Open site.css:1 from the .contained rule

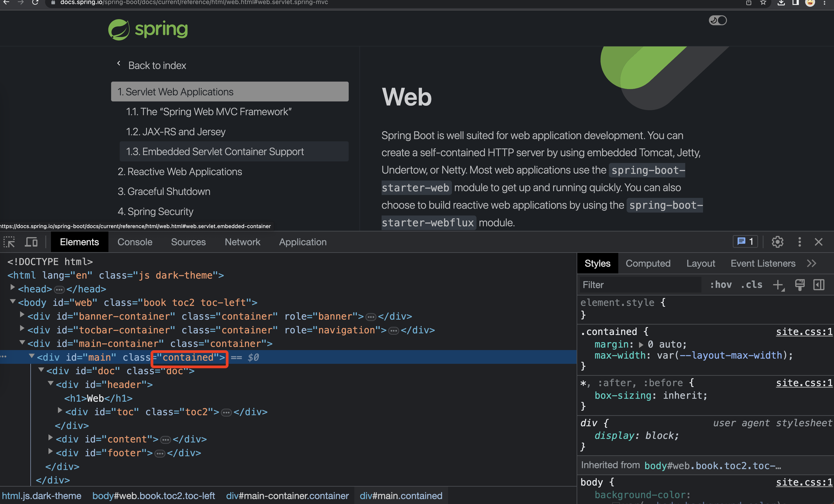804,331
